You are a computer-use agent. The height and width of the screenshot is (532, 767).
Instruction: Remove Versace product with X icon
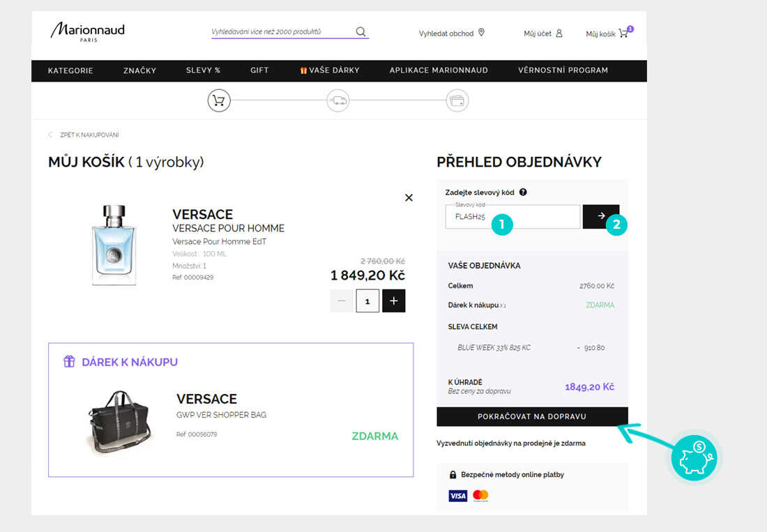pos(409,197)
